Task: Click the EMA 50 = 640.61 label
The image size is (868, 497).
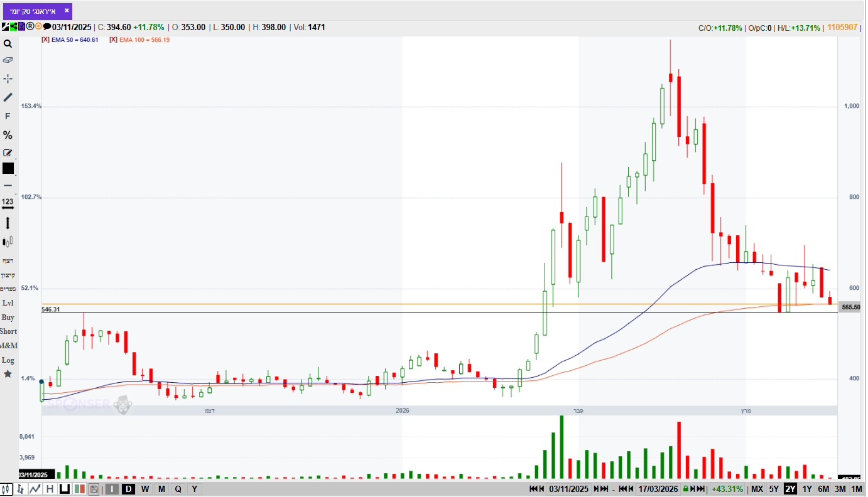Action: (x=75, y=40)
